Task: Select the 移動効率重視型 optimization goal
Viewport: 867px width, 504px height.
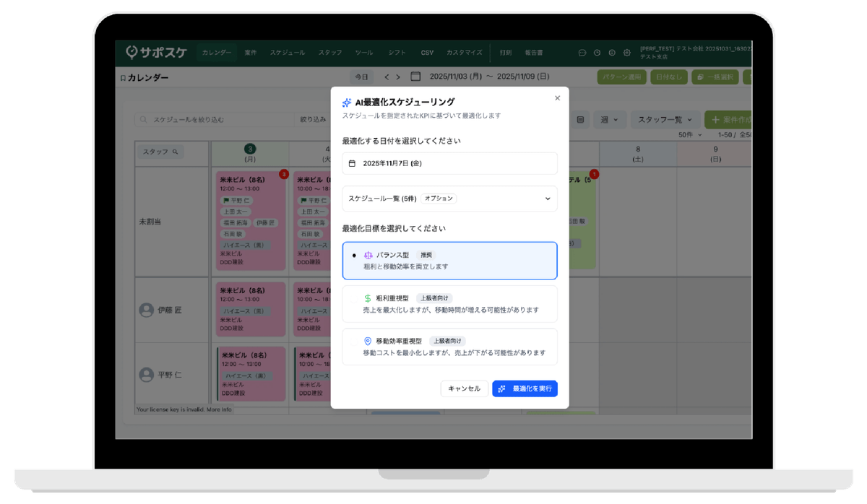Action: click(x=449, y=347)
